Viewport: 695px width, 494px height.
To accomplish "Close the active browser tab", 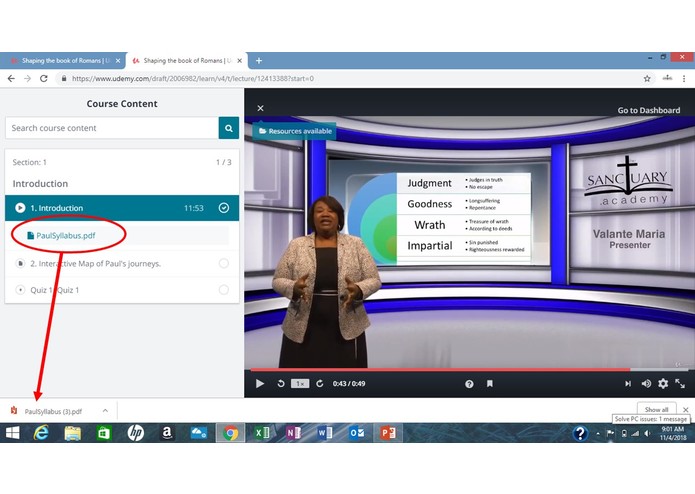I will tap(240, 61).
